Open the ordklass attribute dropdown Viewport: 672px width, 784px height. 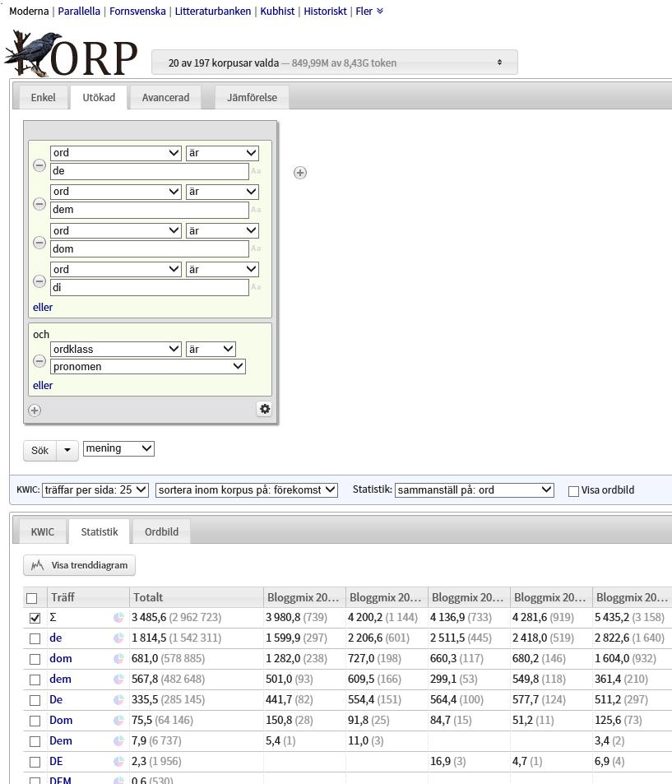tap(115, 349)
